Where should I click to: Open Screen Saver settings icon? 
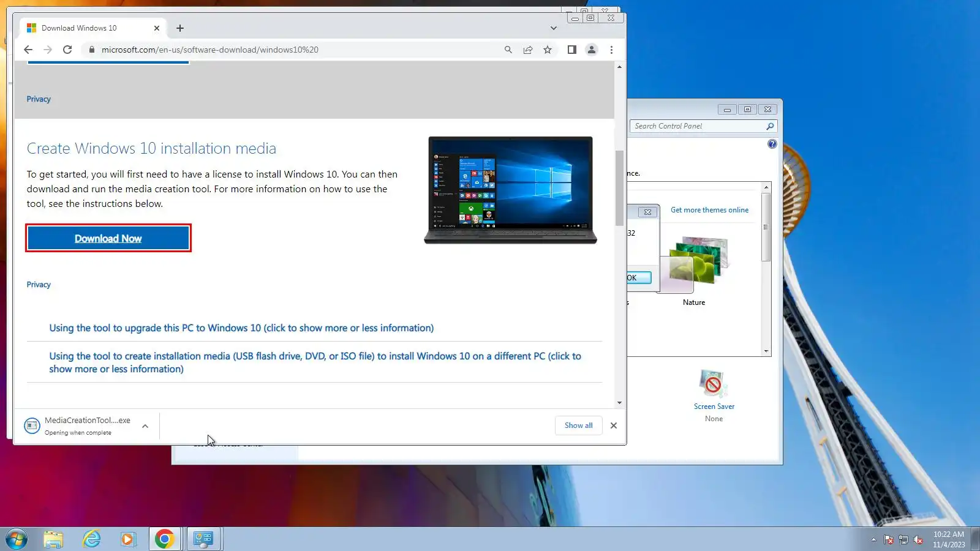[713, 384]
